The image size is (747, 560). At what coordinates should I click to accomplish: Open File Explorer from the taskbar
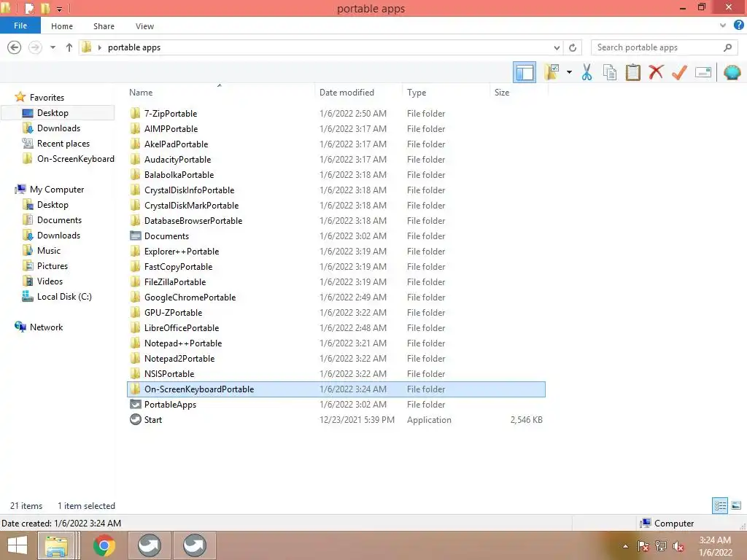coord(56,545)
